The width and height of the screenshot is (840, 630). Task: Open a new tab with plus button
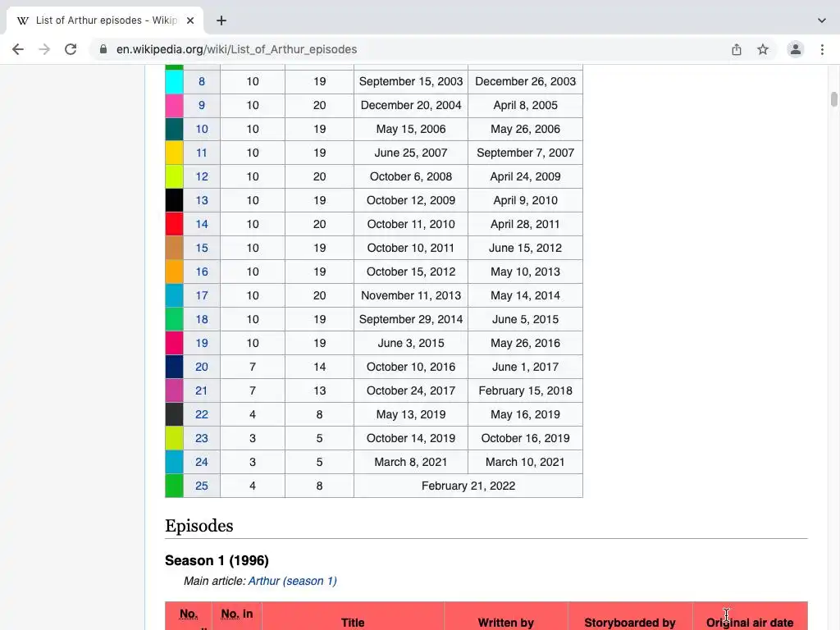[221, 21]
